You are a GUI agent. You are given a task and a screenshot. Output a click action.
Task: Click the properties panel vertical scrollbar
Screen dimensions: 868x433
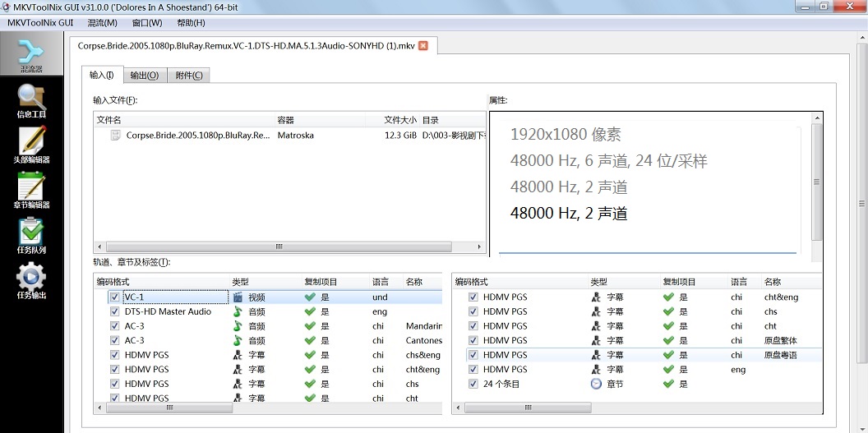click(816, 182)
